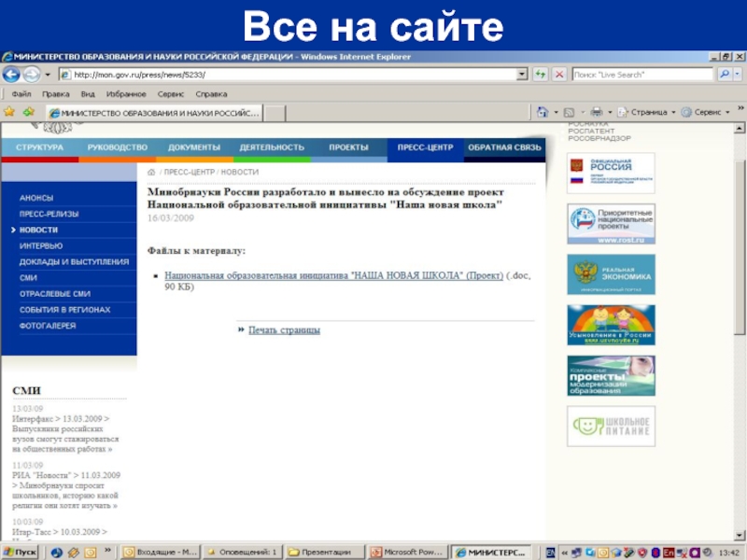Go back with the browser Back arrow
This screenshot has height=560, width=747.
pyautogui.click(x=11, y=75)
